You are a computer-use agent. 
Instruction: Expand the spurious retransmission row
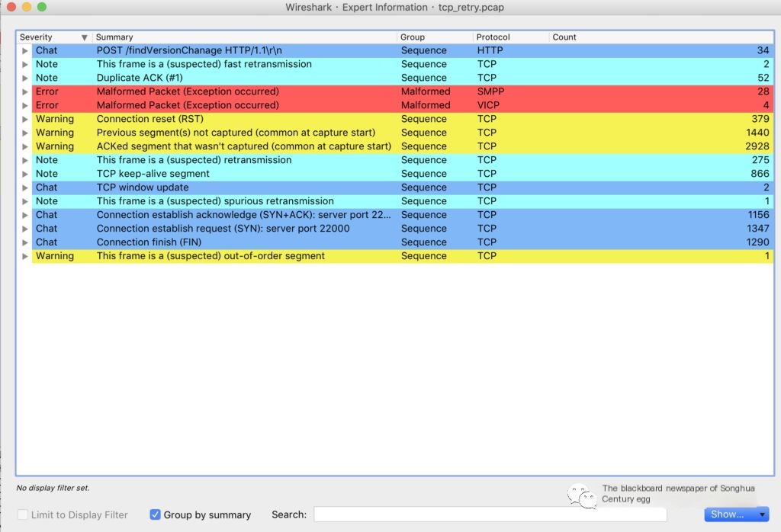pos(25,201)
